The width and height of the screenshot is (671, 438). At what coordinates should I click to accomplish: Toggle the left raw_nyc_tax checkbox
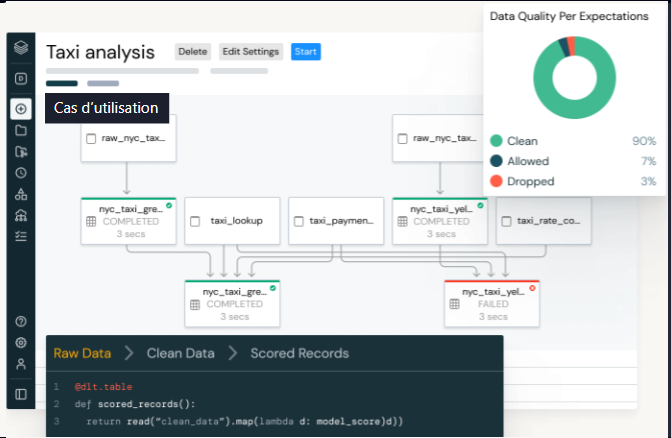(x=92, y=138)
